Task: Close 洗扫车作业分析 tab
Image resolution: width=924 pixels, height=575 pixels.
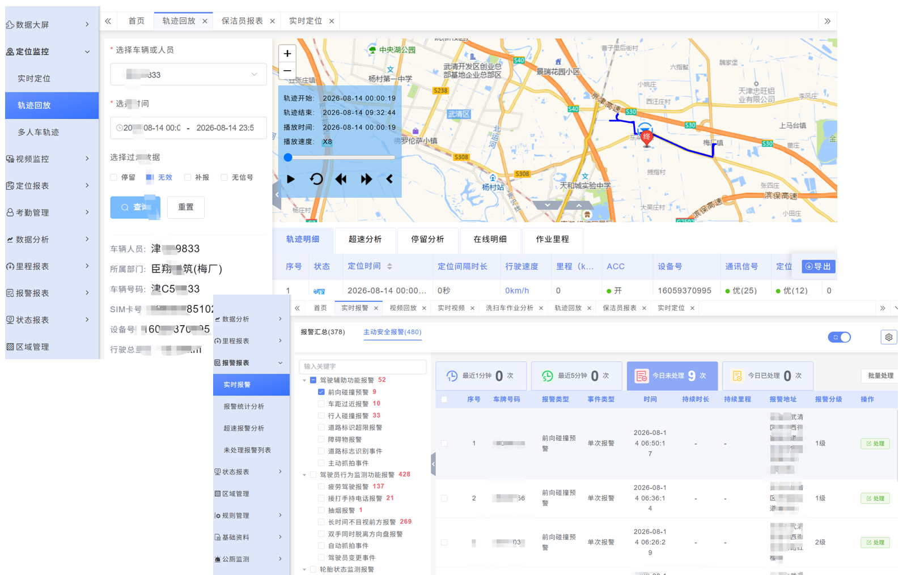Action: coord(541,308)
